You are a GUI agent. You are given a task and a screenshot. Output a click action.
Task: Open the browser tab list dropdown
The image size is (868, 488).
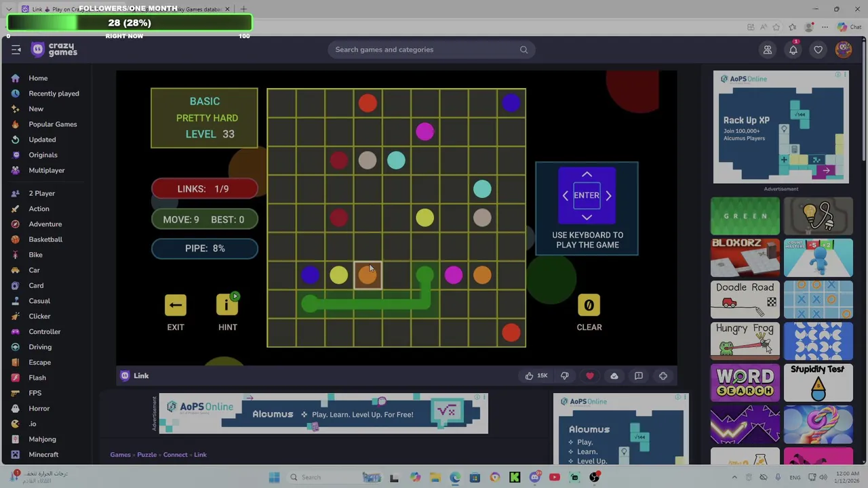[9, 9]
